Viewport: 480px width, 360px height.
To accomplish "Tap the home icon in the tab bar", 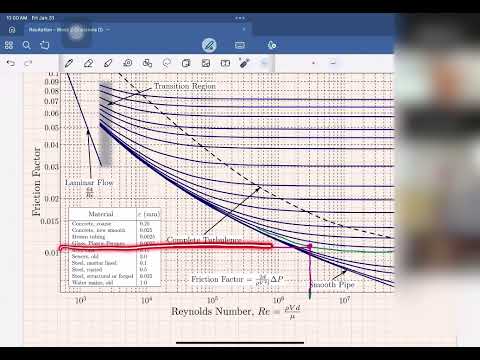I will [12, 30].
